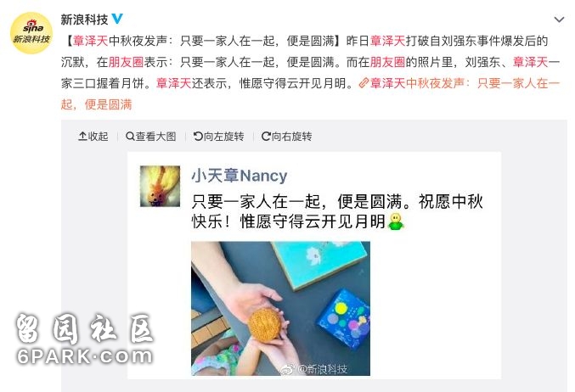Click the blue V verified badge
The image size is (575, 392).
click(x=117, y=19)
